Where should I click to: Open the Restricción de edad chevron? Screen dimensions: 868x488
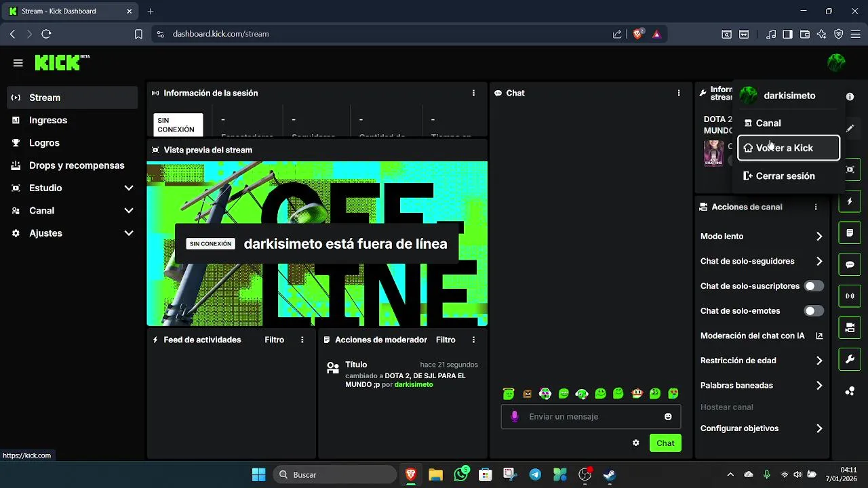(x=819, y=361)
